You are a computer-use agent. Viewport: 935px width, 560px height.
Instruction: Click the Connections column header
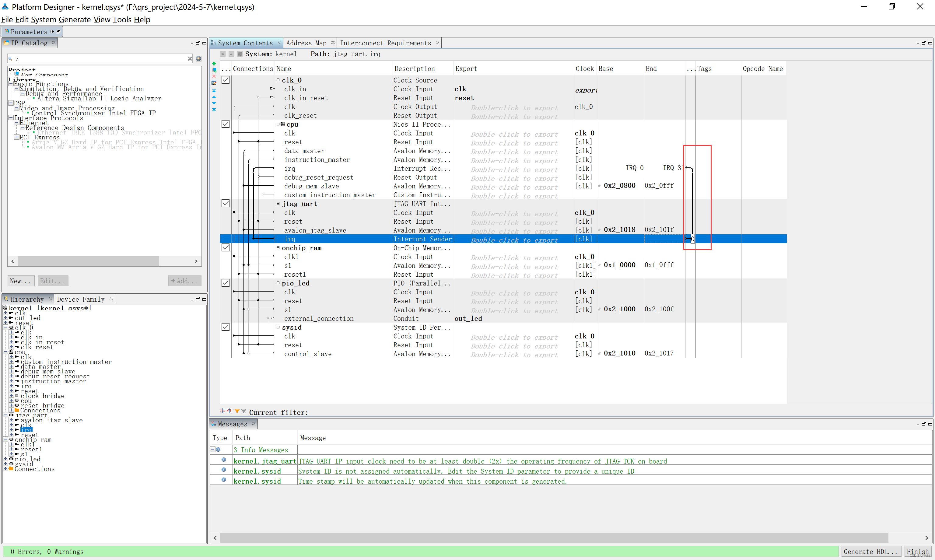click(x=253, y=69)
